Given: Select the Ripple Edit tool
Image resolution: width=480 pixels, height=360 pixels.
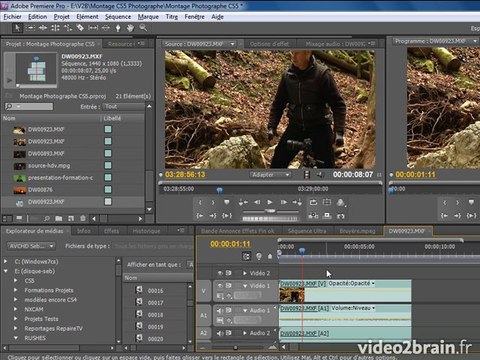Looking at the screenshot, I should pos(43,28).
